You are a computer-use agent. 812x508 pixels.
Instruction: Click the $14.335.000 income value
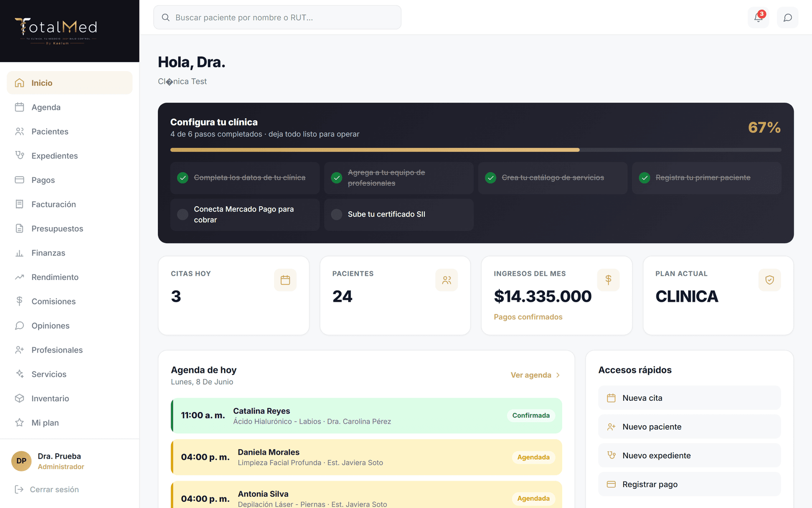click(543, 296)
